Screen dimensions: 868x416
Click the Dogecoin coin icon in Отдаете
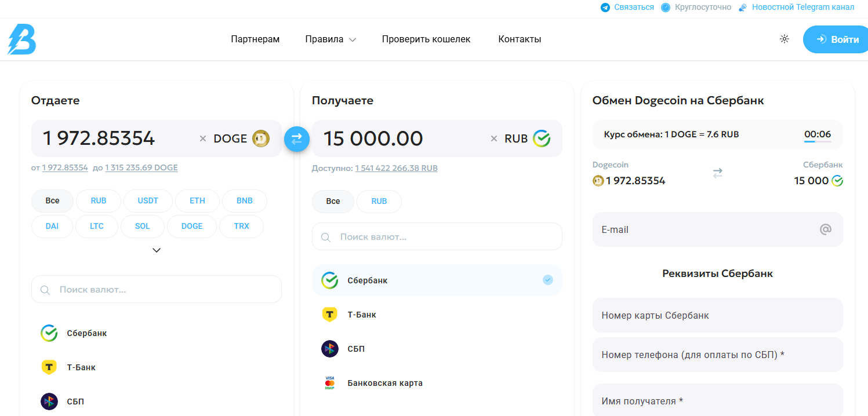coord(261,138)
